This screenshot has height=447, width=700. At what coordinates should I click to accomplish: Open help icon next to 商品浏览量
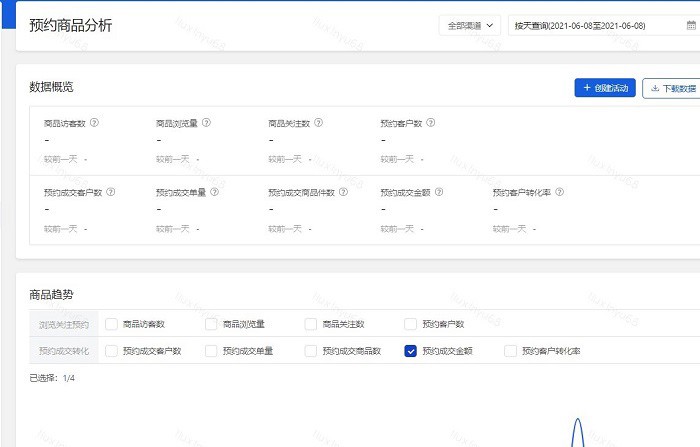(206, 122)
